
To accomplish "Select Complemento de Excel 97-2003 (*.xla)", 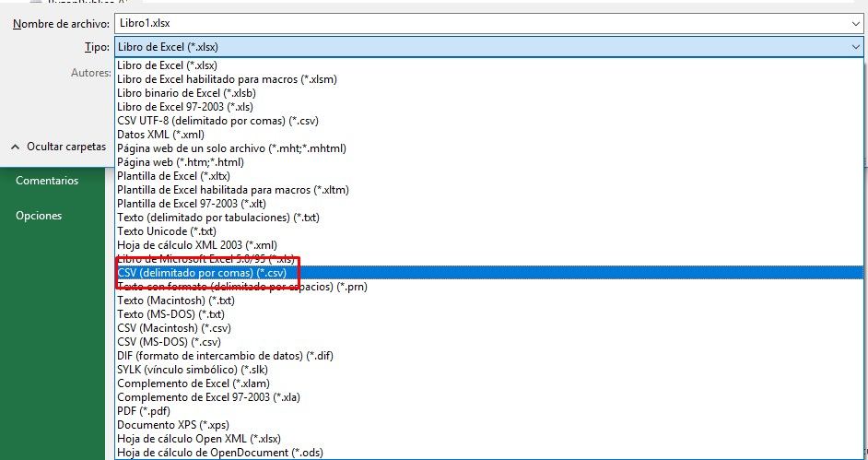I will point(488,397).
